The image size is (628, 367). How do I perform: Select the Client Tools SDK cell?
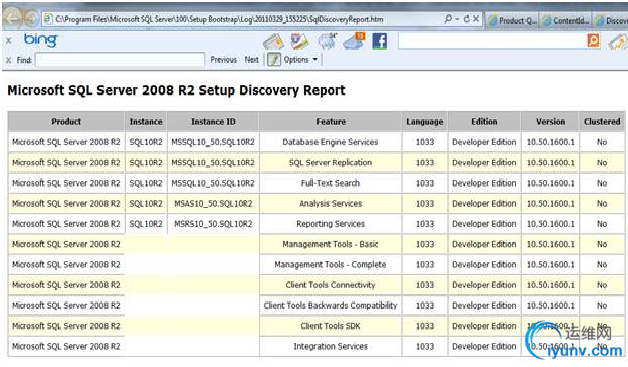[x=330, y=326]
